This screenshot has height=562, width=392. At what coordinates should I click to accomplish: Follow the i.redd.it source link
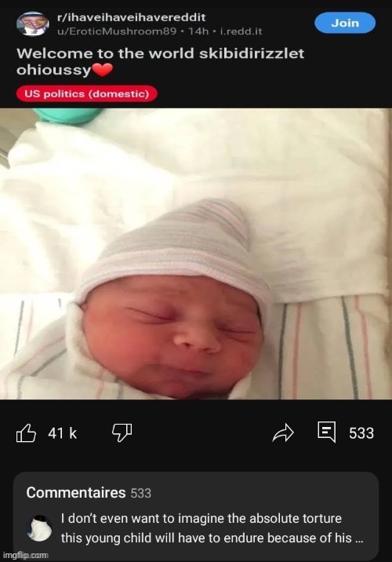coord(241,31)
